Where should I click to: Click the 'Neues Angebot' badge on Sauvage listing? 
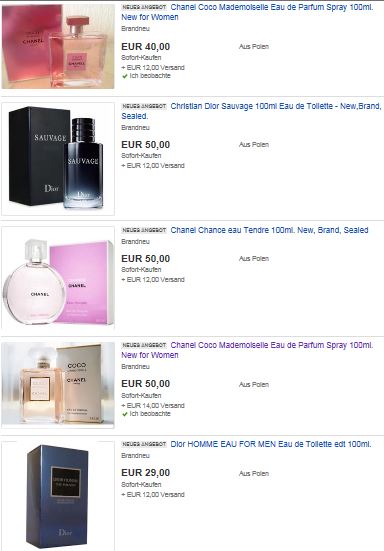coord(144,106)
